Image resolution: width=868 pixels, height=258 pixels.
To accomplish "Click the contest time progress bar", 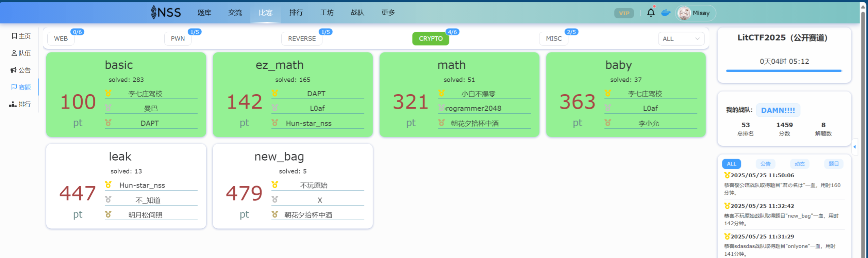I will (x=783, y=71).
